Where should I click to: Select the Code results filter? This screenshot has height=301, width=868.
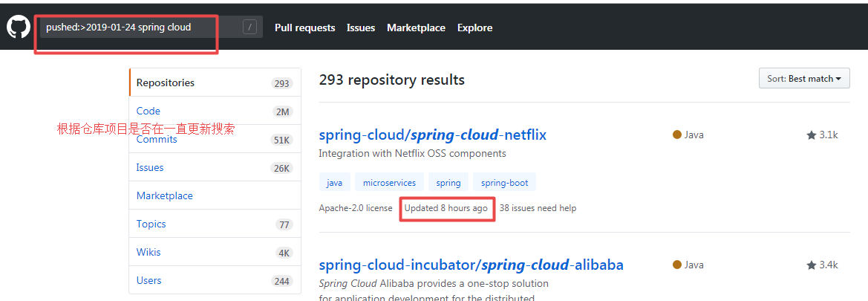tap(149, 111)
